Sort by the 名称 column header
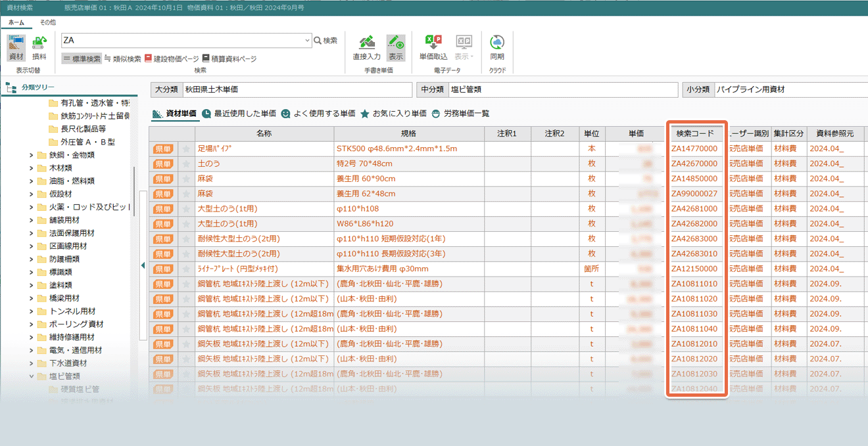The height and width of the screenshot is (446, 868). [x=264, y=134]
